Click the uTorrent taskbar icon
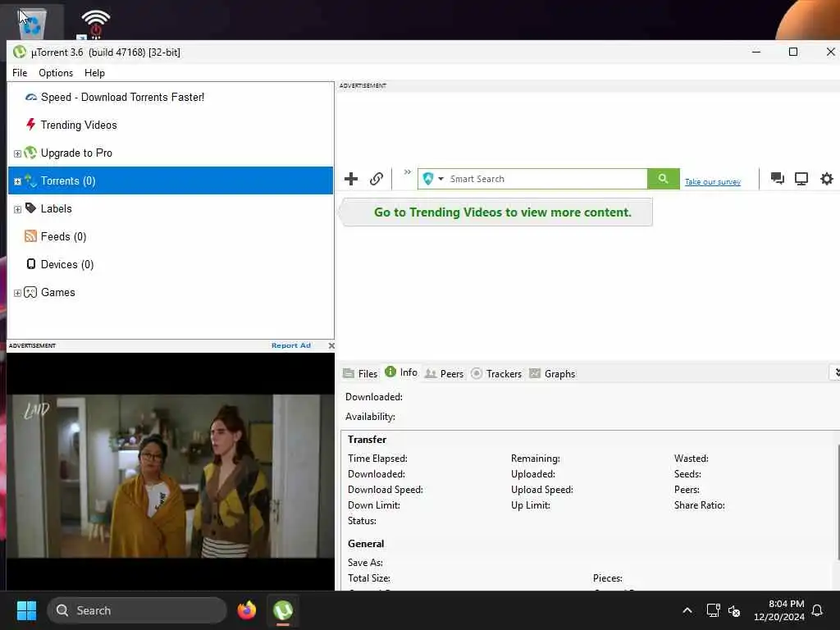Screen dimensions: 840x630 pos(283,610)
